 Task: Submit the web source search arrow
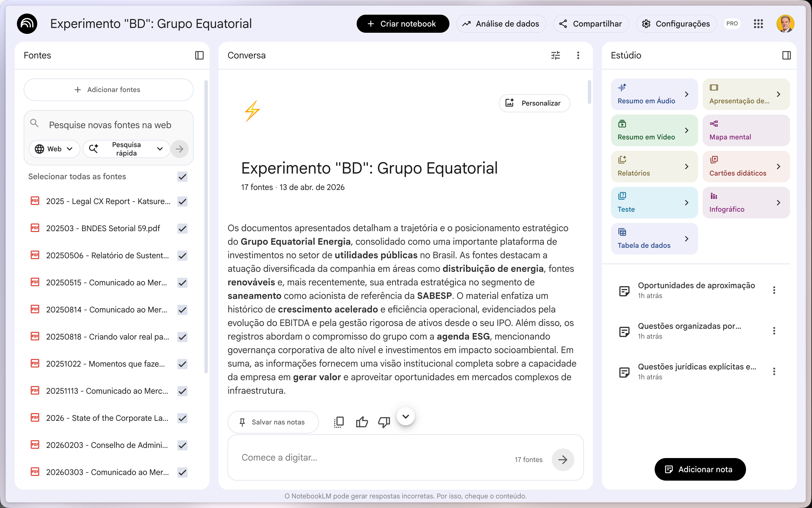[x=180, y=149]
